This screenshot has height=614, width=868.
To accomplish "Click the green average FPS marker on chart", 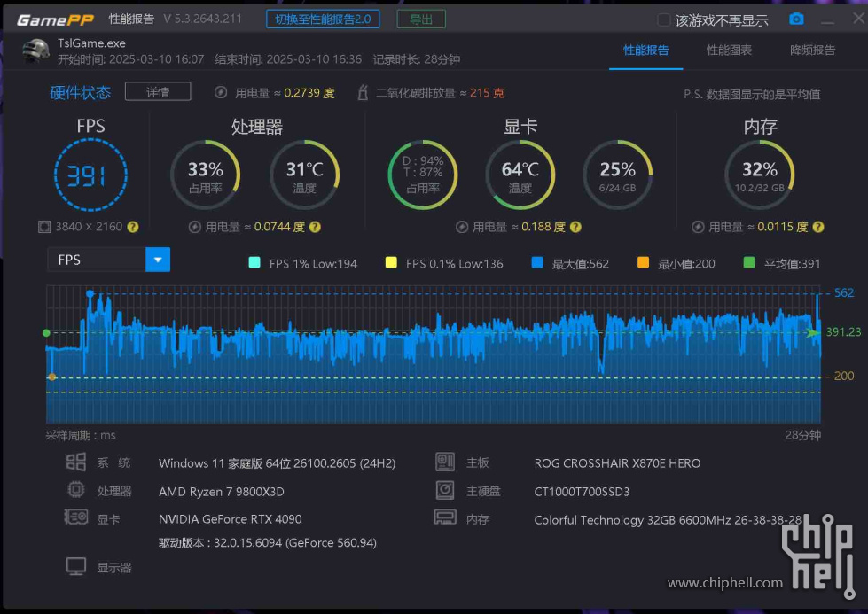I will [x=46, y=333].
